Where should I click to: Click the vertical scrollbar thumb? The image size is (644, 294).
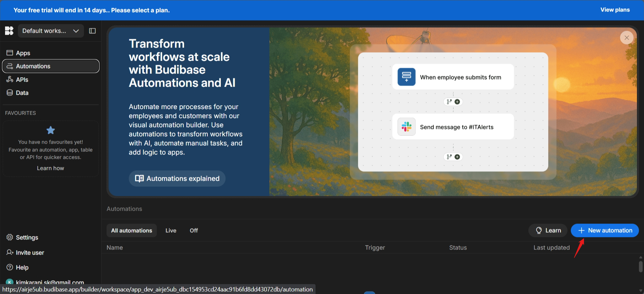pyautogui.click(x=641, y=266)
